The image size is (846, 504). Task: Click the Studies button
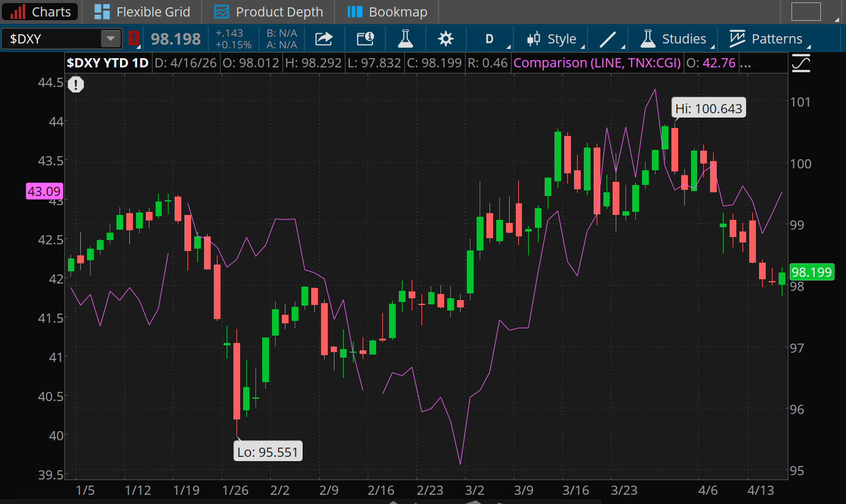click(673, 39)
